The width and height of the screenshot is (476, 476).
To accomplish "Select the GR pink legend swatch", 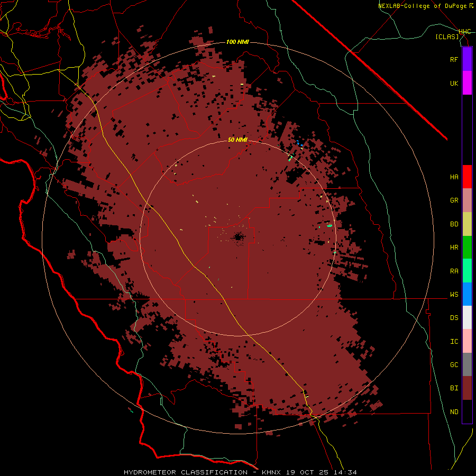I will pyautogui.click(x=467, y=200).
